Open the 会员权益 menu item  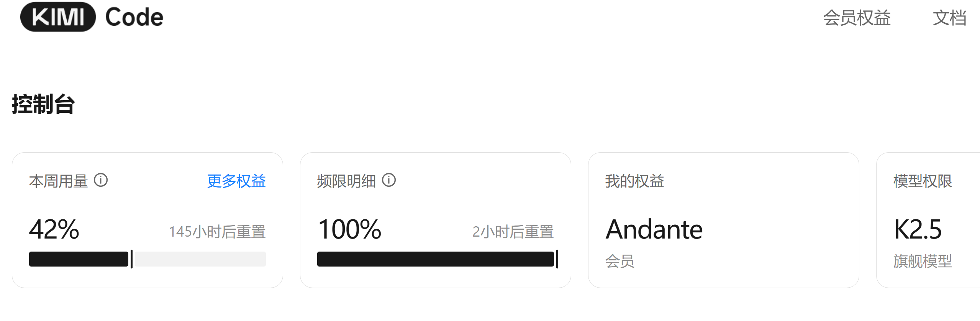click(x=857, y=18)
